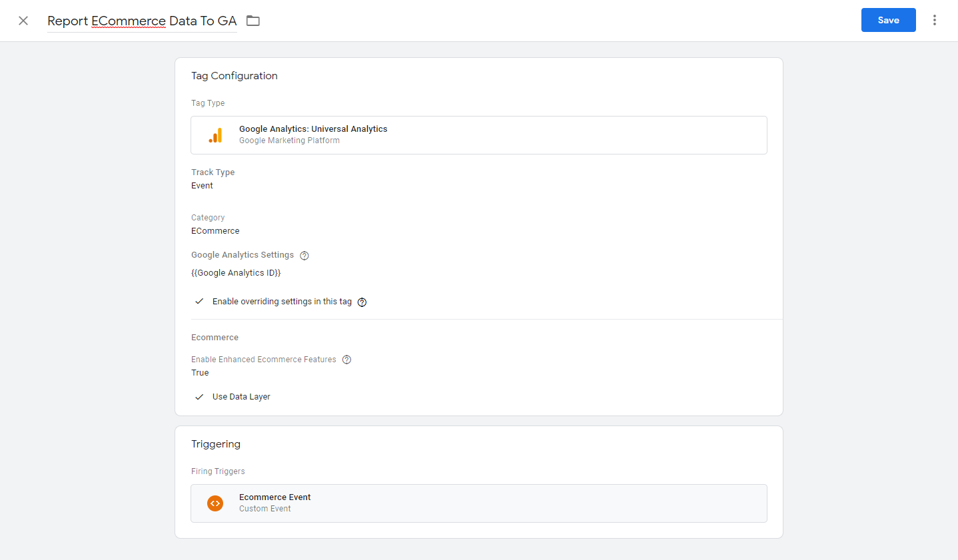Screen dimensions: 958x560
Task: Open the three-dot overflow menu
Action: 935,20
